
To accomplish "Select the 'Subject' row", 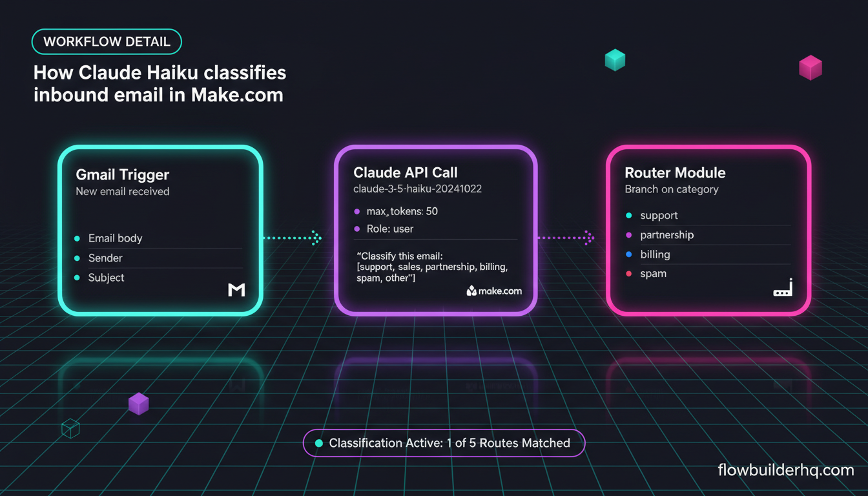I will pos(158,277).
